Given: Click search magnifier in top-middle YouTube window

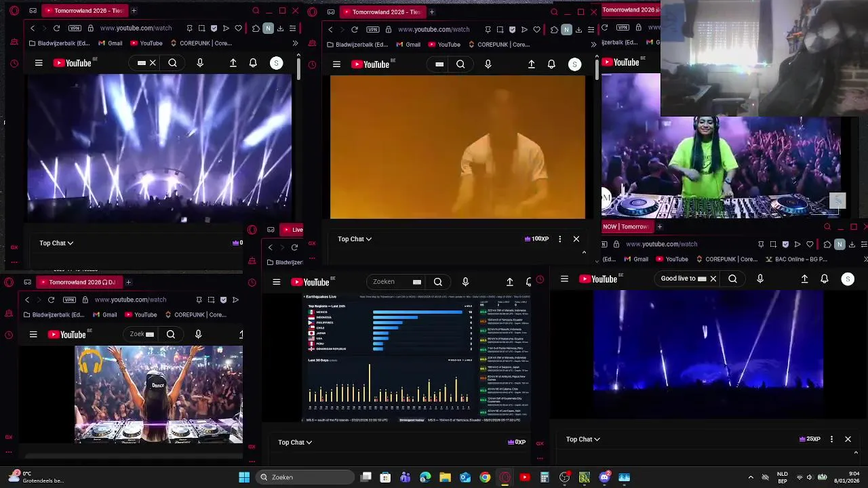Looking at the screenshot, I should point(460,64).
